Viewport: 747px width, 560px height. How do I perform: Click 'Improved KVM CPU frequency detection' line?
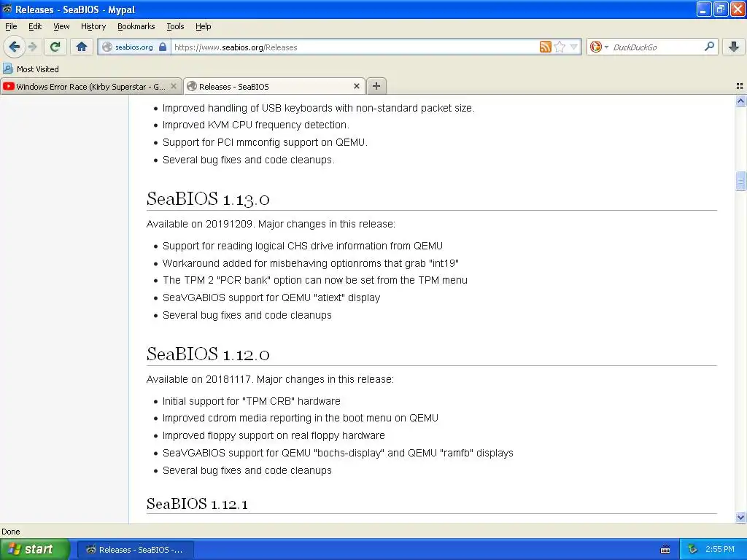point(256,125)
